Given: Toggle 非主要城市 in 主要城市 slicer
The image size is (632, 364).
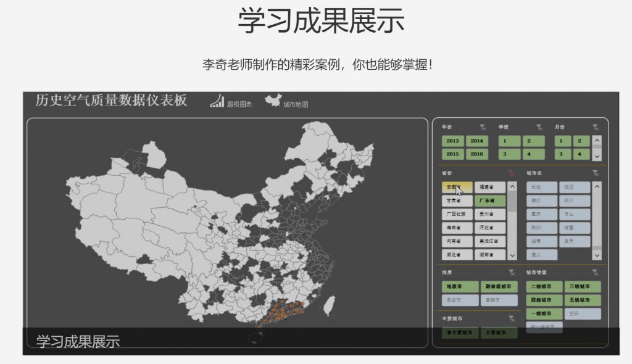Looking at the screenshot, I should 460,333.
